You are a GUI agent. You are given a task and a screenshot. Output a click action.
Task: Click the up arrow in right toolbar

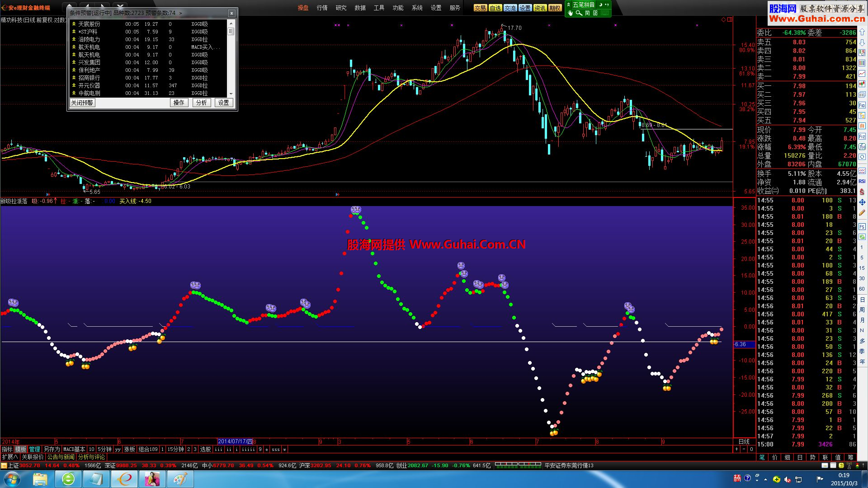pos(862,32)
